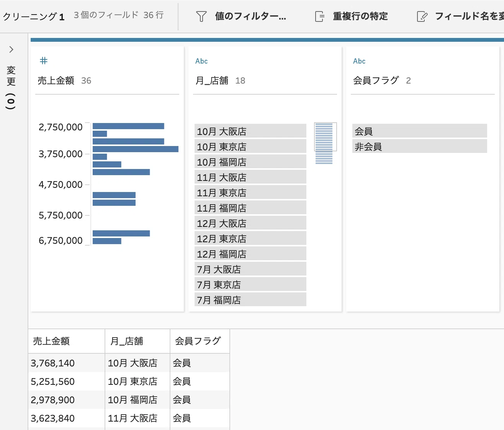Screen dimensions: 504x430
Task: Select cell 2,978,900 in data grid
Action: pyautogui.click(x=67, y=400)
